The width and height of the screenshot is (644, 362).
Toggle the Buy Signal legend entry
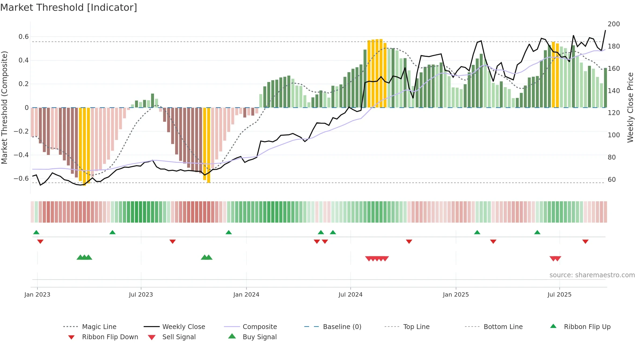(x=252, y=337)
